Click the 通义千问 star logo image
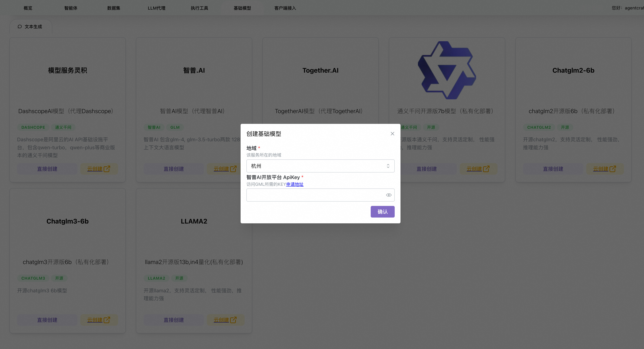The image size is (644, 349). (x=447, y=70)
